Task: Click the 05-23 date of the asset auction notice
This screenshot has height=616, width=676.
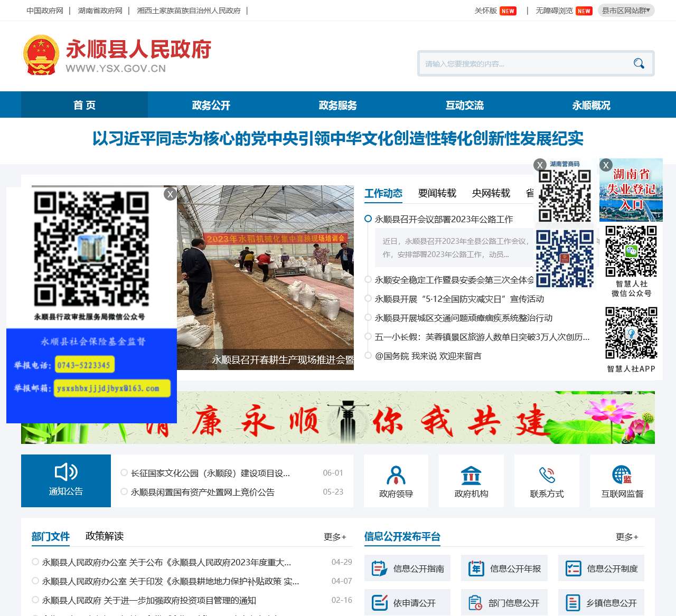Action: [x=333, y=492]
